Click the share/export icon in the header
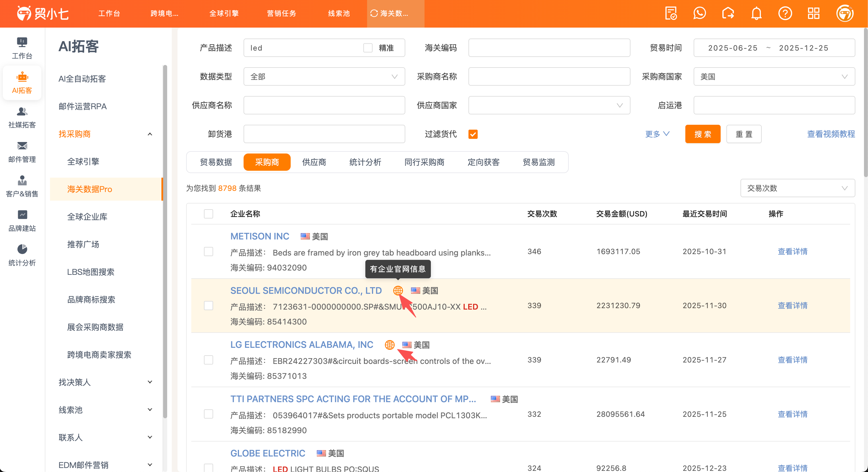 728,14
